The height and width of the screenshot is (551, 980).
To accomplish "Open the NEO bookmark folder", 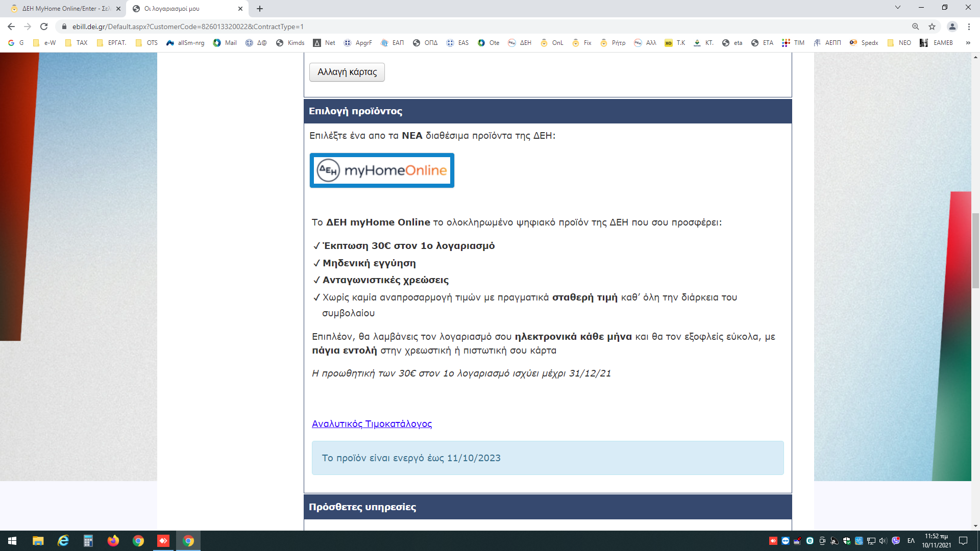I will [899, 43].
